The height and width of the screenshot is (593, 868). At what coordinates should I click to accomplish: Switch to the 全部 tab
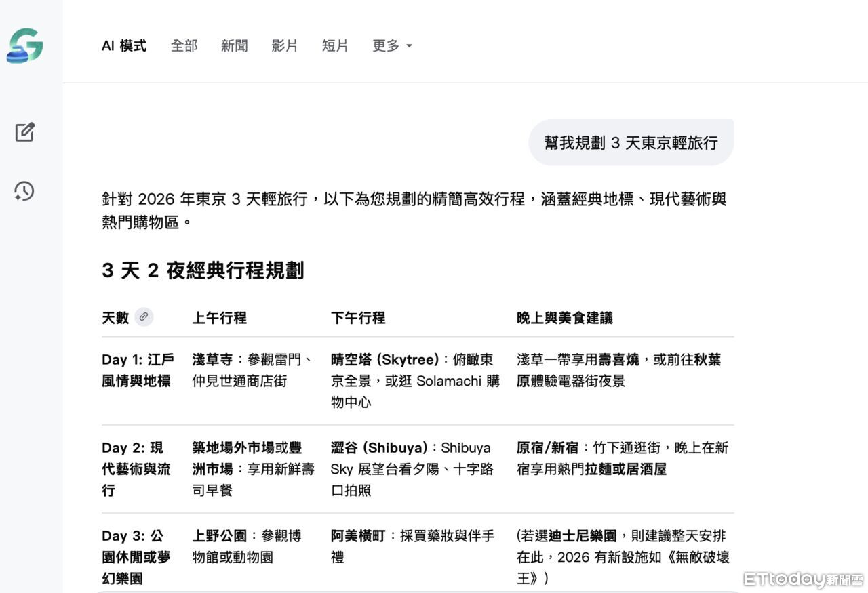pos(184,45)
